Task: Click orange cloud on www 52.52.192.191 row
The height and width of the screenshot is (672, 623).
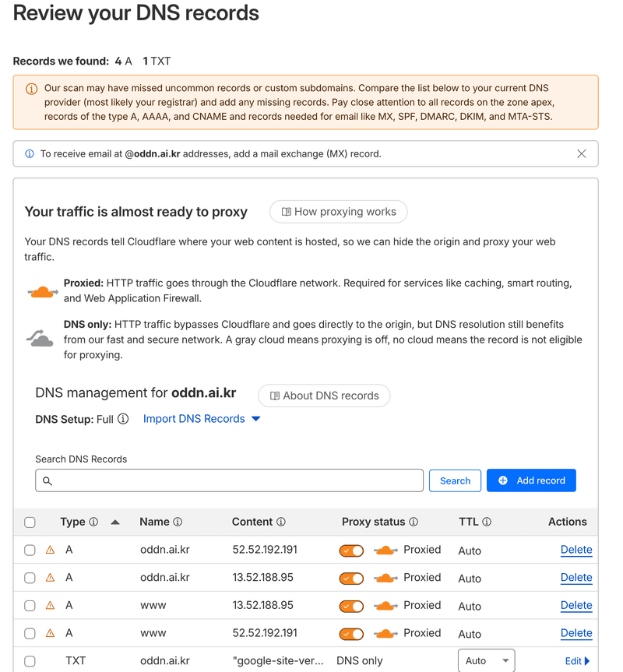Action: pos(385,634)
